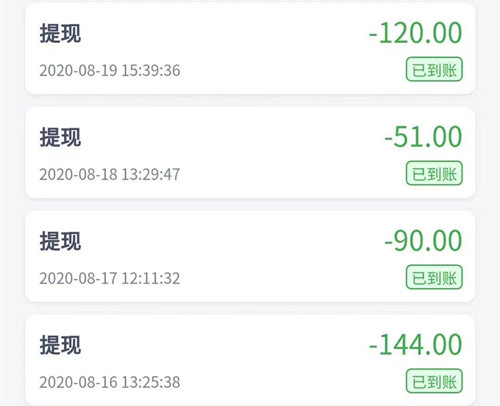Click the -90.00 amount text
Screen dimensions: 500x406
coord(423,241)
